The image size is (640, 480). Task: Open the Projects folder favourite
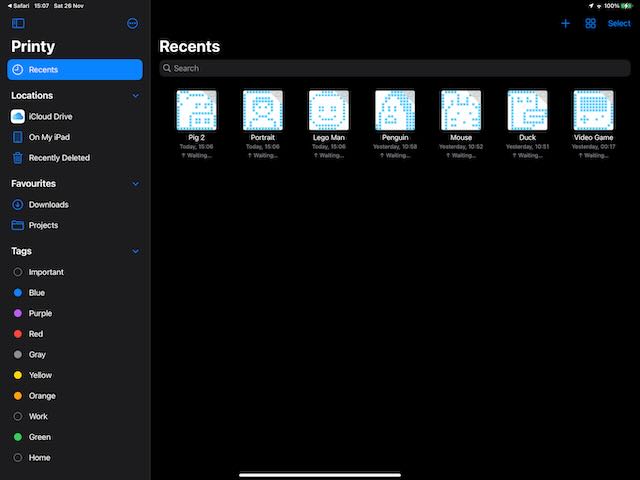75,225
